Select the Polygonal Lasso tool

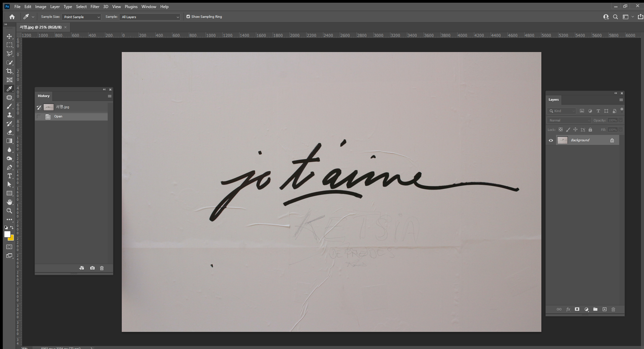(x=9, y=54)
